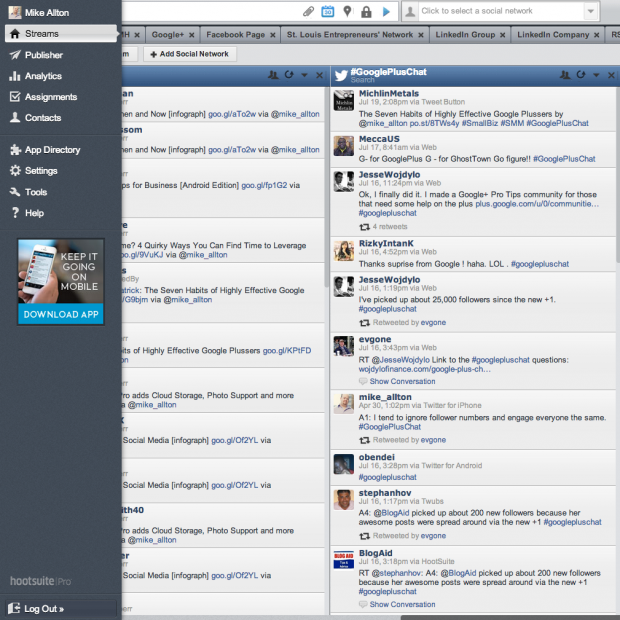Click the scheduling calendar icon
This screenshot has width=620, height=620.
tap(327, 11)
